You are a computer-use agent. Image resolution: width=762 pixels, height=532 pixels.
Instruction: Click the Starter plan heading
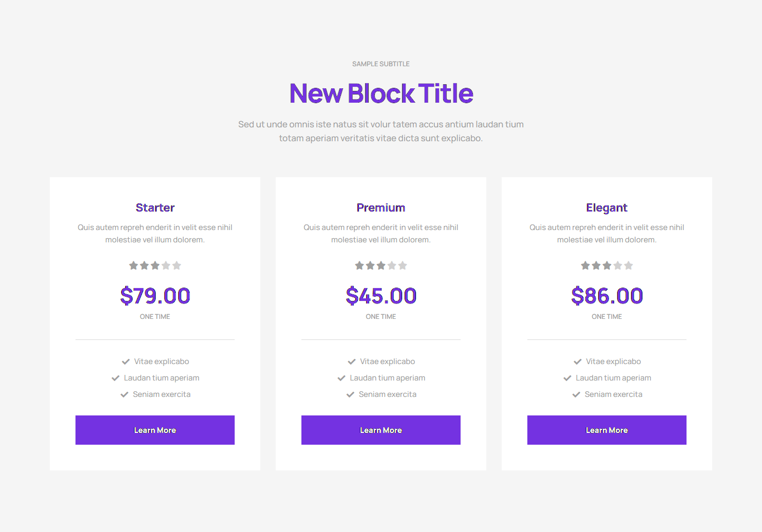pos(155,207)
